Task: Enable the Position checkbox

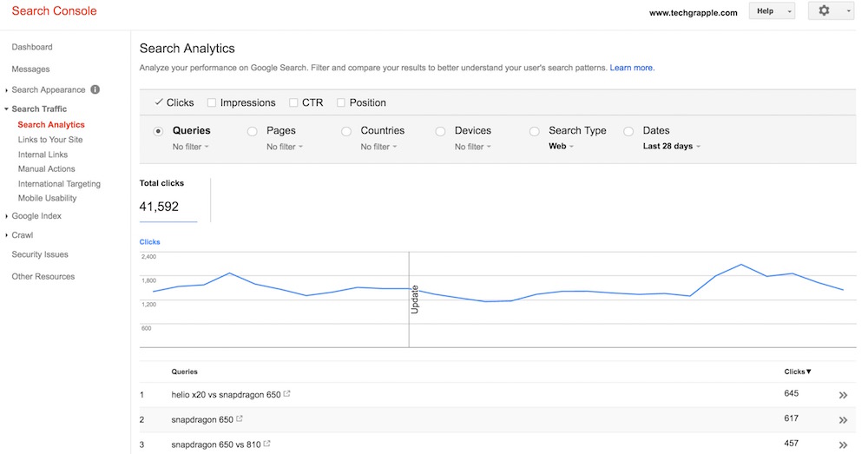Action: pos(340,102)
